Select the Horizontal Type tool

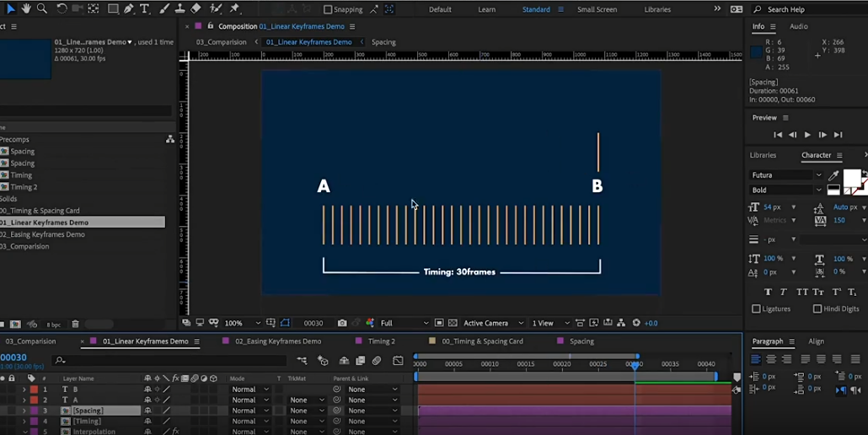145,8
